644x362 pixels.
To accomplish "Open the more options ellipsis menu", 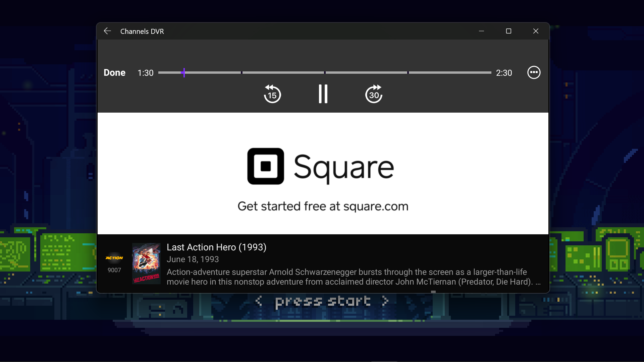I will coord(534,72).
